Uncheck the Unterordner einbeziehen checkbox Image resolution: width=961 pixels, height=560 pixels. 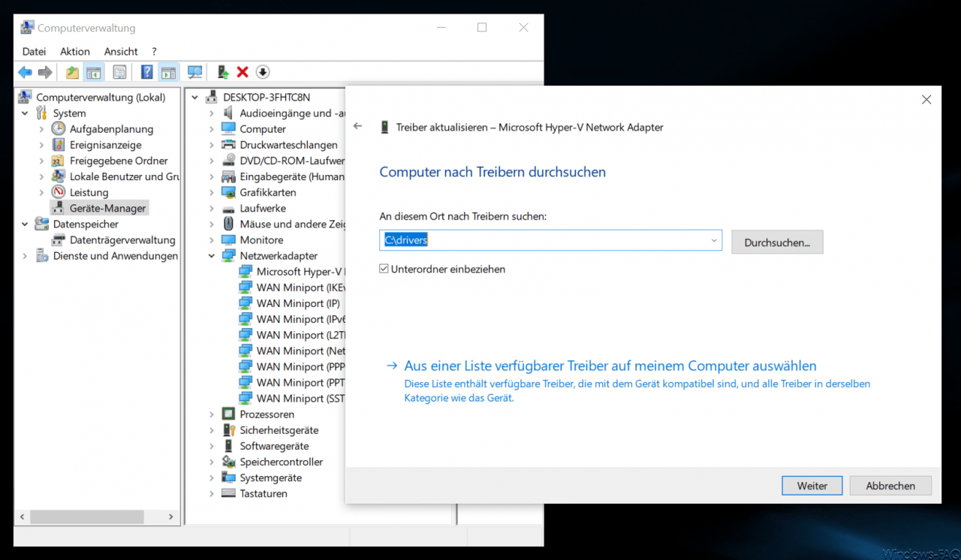pos(384,268)
